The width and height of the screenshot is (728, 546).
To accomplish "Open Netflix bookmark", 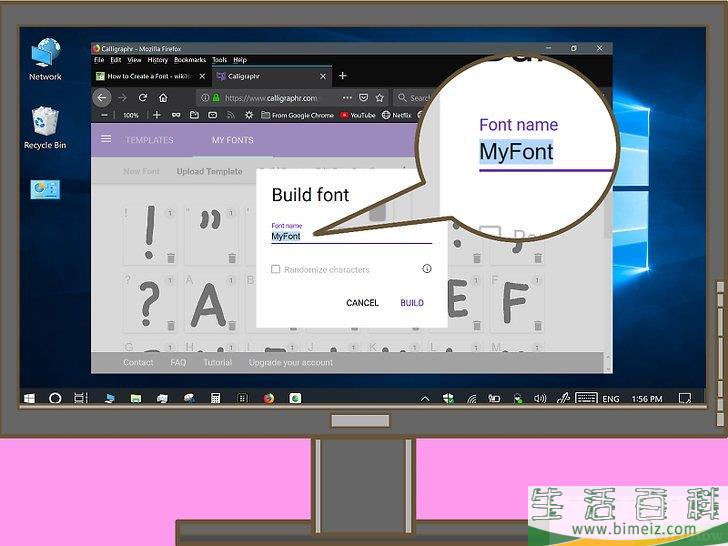I will 396,115.
